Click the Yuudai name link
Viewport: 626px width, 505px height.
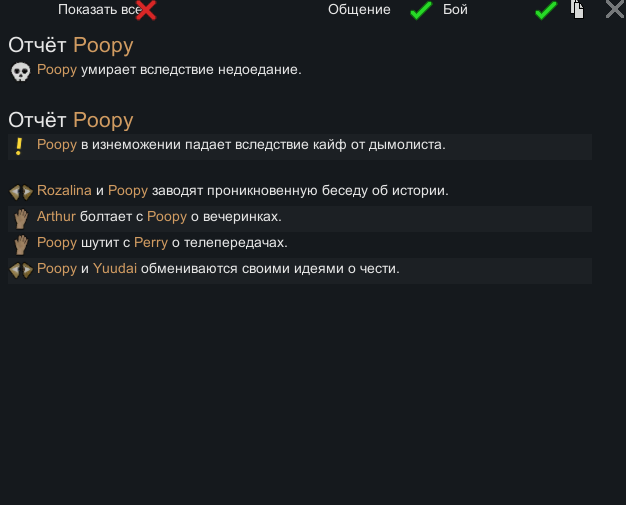(115, 268)
